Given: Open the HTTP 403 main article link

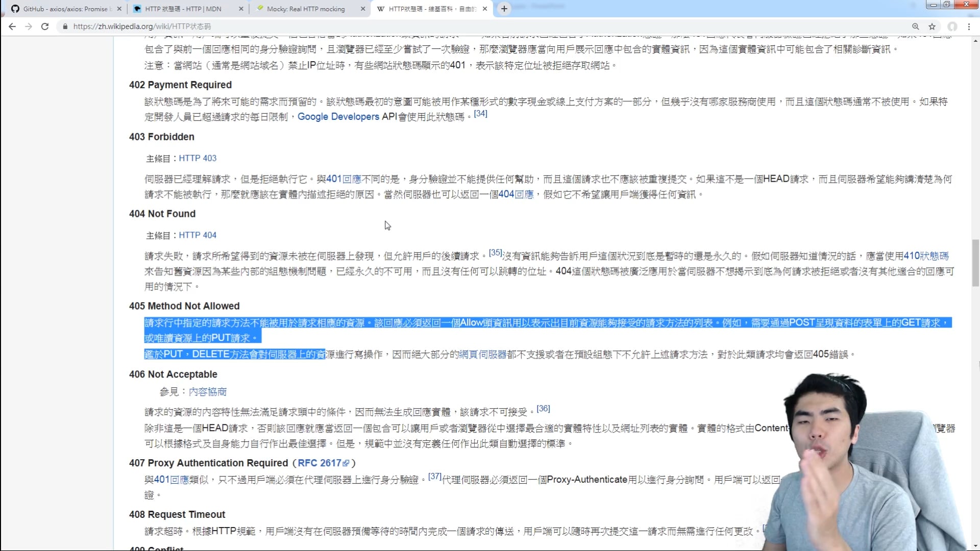Looking at the screenshot, I should tap(198, 158).
